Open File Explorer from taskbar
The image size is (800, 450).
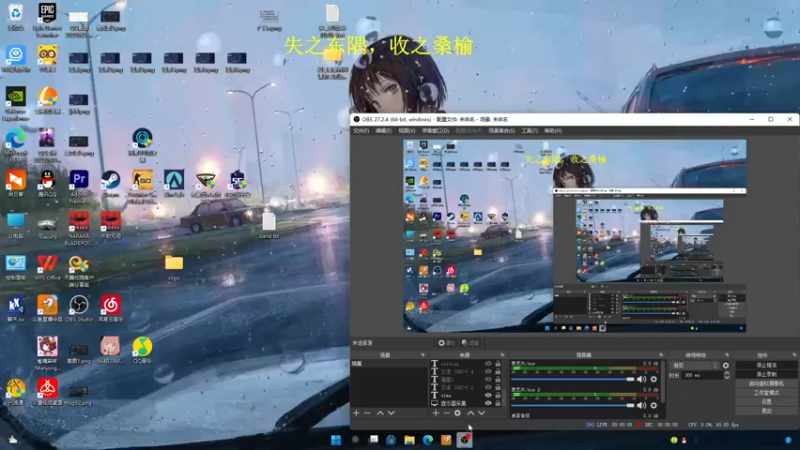click(409, 440)
